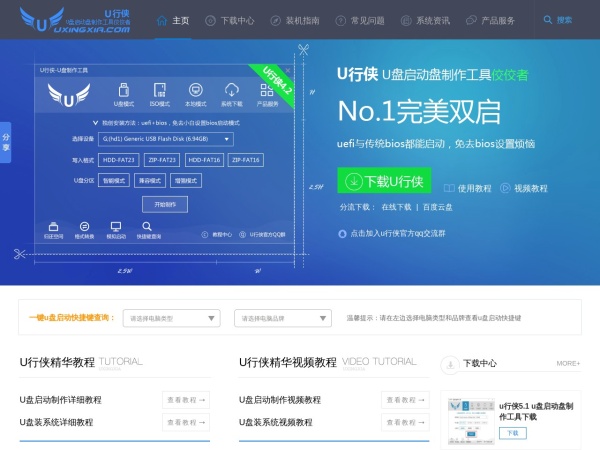Select ZIP-FAT16 write mode
The width and height of the screenshot is (600, 450).
tap(245, 160)
